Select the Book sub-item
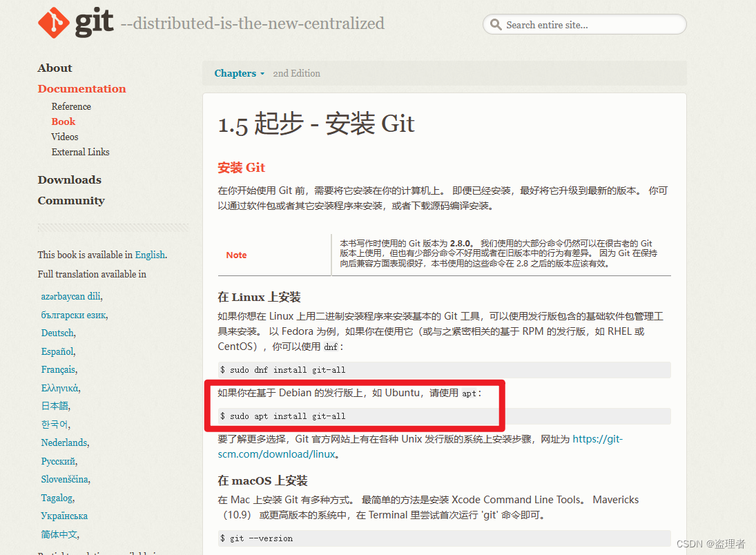Image resolution: width=756 pixels, height=555 pixels. click(64, 121)
